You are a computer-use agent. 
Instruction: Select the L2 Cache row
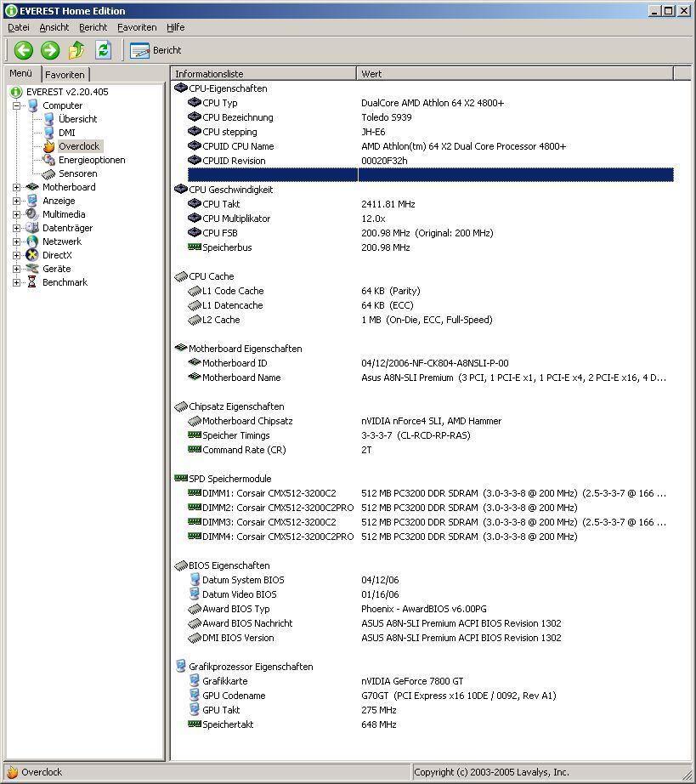click(x=431, y=320)
